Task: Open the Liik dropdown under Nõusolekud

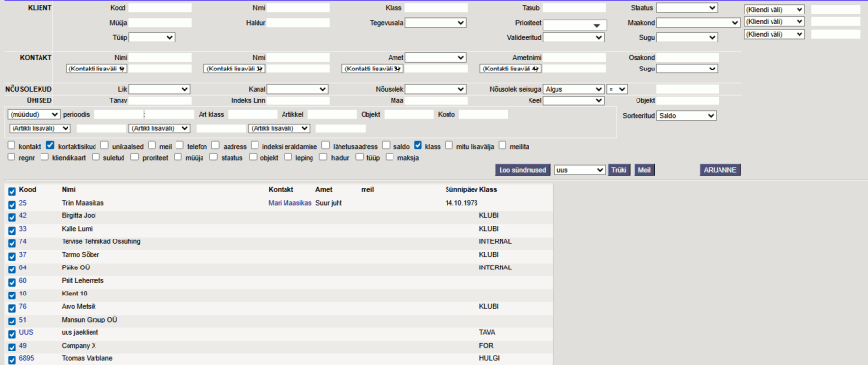Action: pyautogui.click(x=159, y=89)
